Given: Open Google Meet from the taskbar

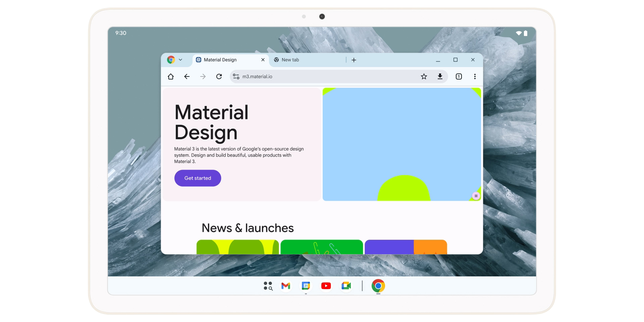Looking at the screenshot, I should click(x=346, y=286).
